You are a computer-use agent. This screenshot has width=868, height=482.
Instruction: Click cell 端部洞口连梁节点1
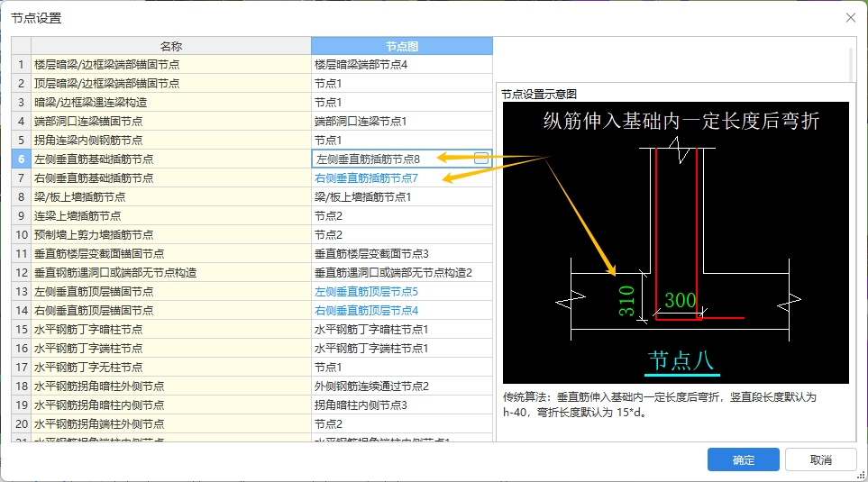tap(402, 122)
